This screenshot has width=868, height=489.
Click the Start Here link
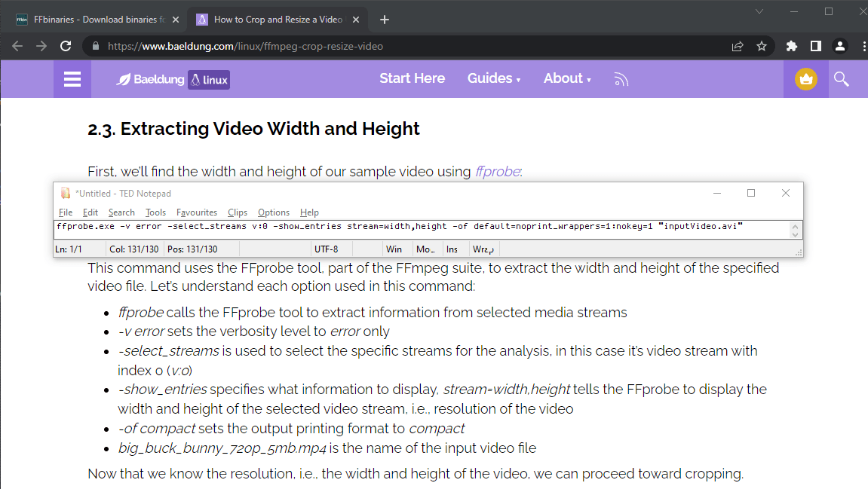point(412,78)
